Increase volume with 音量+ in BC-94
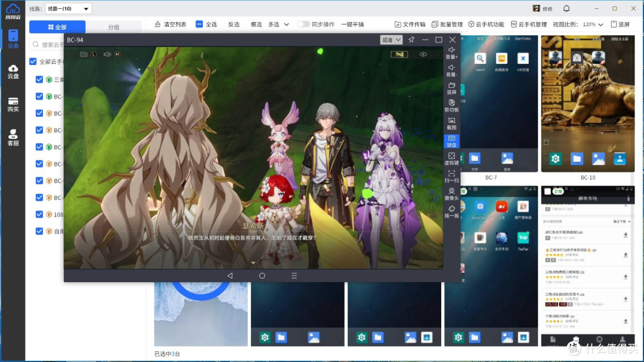The width and height of the screenshot is (644, 362). [x=451, y=53]
